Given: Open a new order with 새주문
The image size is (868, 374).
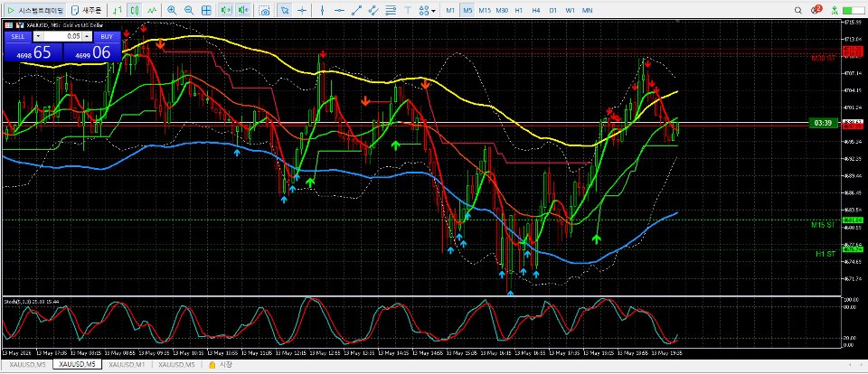Looking at the screenshot, I should [x=87, y=10].
